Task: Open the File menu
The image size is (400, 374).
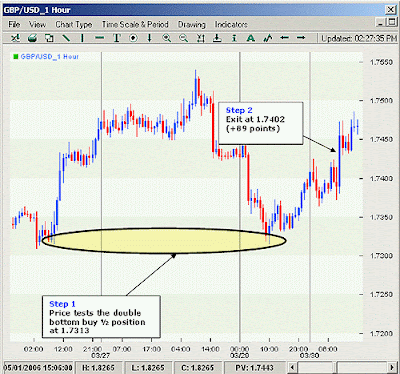Action: (14, 24)
